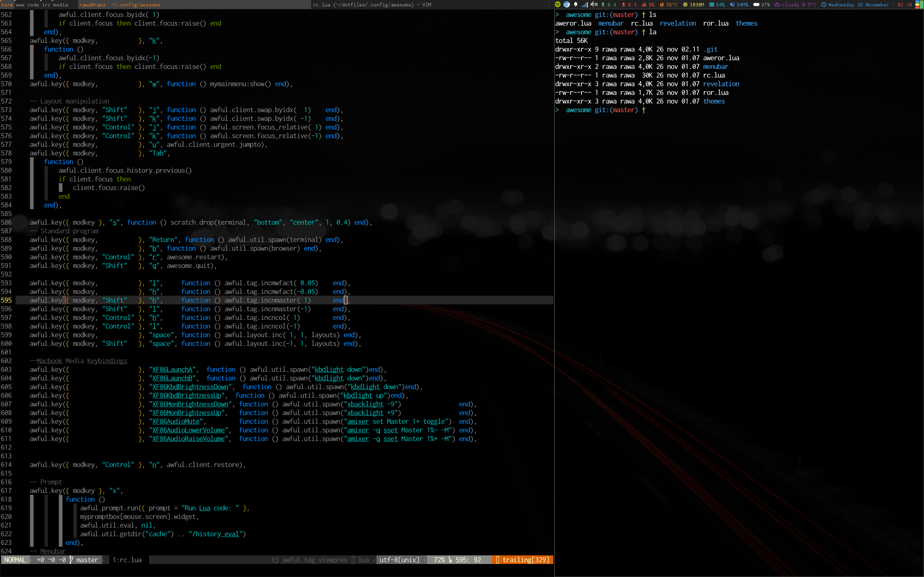This screenshot has height=577, width=924.
Task: Click the clock icon beside the date
Action: point(824,5)
